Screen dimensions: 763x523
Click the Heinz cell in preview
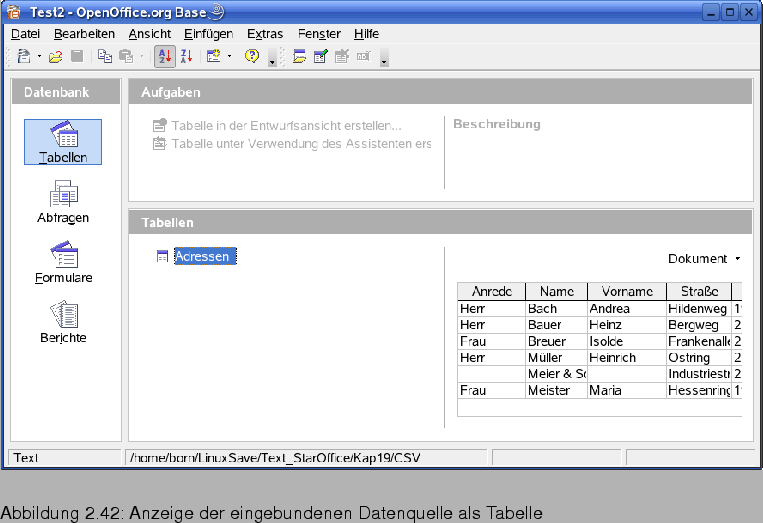627,325
